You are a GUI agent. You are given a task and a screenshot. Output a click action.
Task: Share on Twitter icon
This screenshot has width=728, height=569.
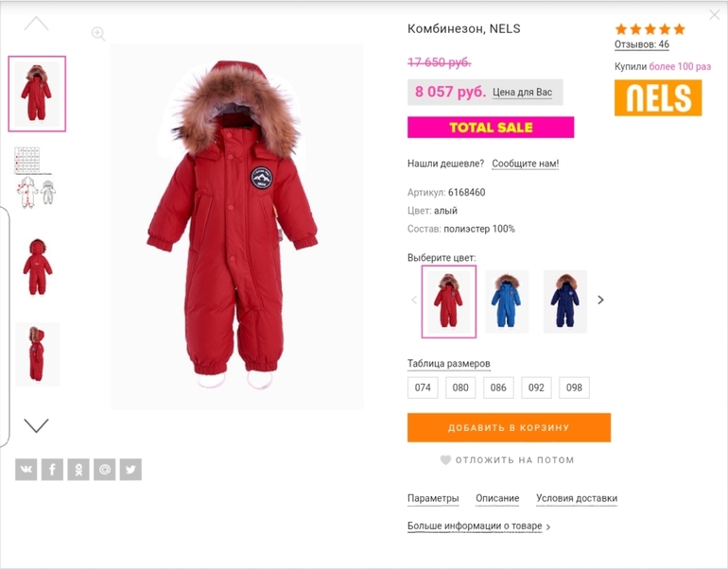point(130,469)
